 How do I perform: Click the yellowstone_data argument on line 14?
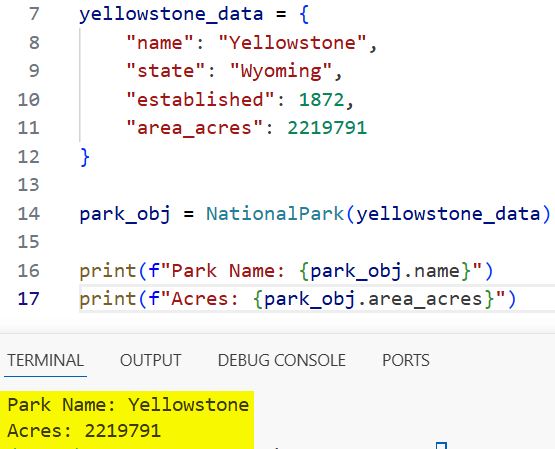pos(448,214)
